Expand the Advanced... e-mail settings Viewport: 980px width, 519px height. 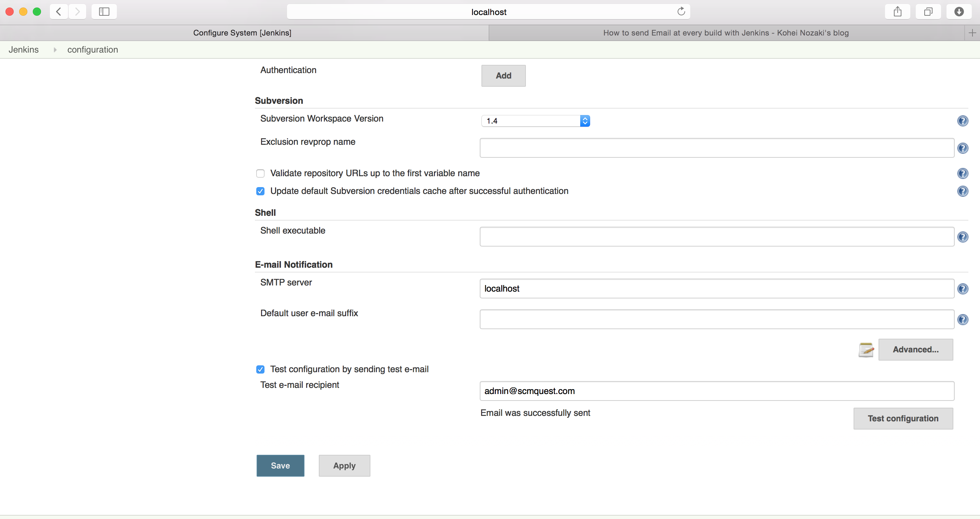[916, 349]
